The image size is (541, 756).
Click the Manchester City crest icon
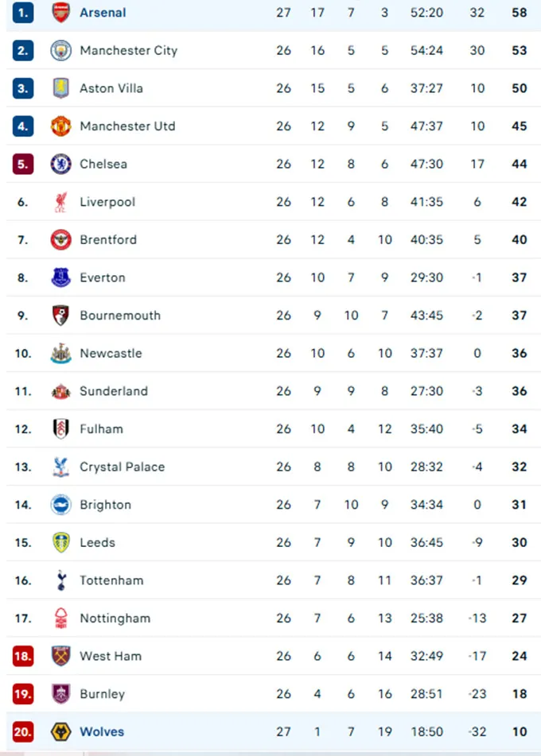pos(60,51)
